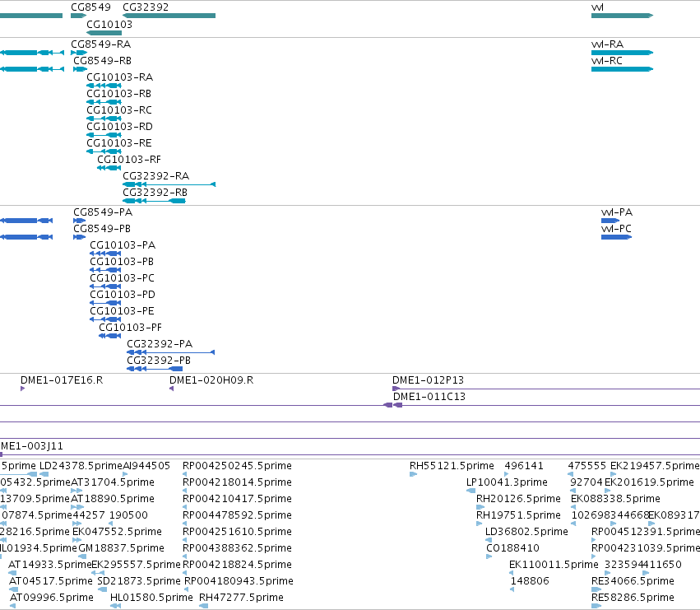This screenshot has height=610, width=700.
Task: Click EST AT04517.5prime
Action: pos(51,582)
